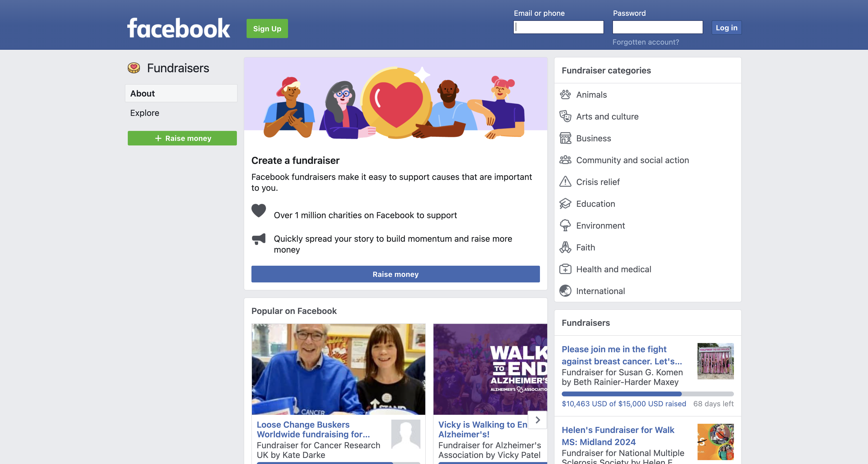
Task: Open the Crisis relief warning icon
Action: [565, 182]
